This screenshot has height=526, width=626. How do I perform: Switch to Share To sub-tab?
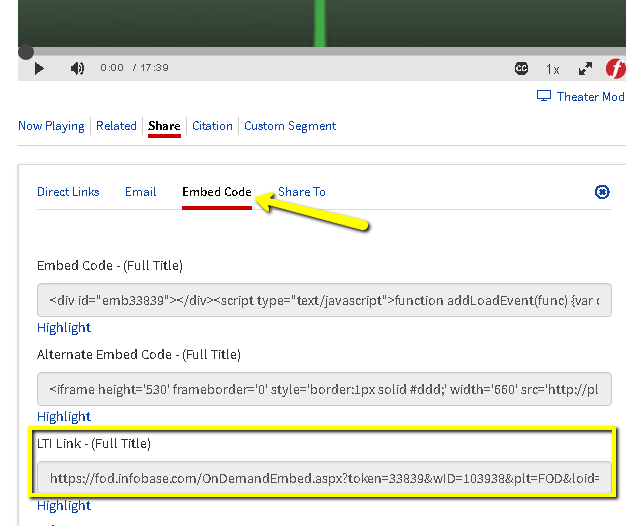point(302,192)
